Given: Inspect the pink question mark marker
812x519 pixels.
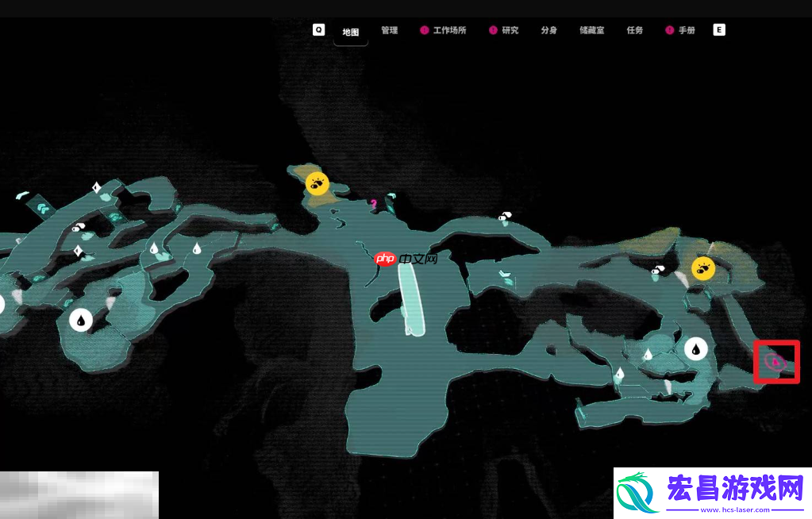Looking at the screenshot, I should pyautogui.click(x=373, y=204).
